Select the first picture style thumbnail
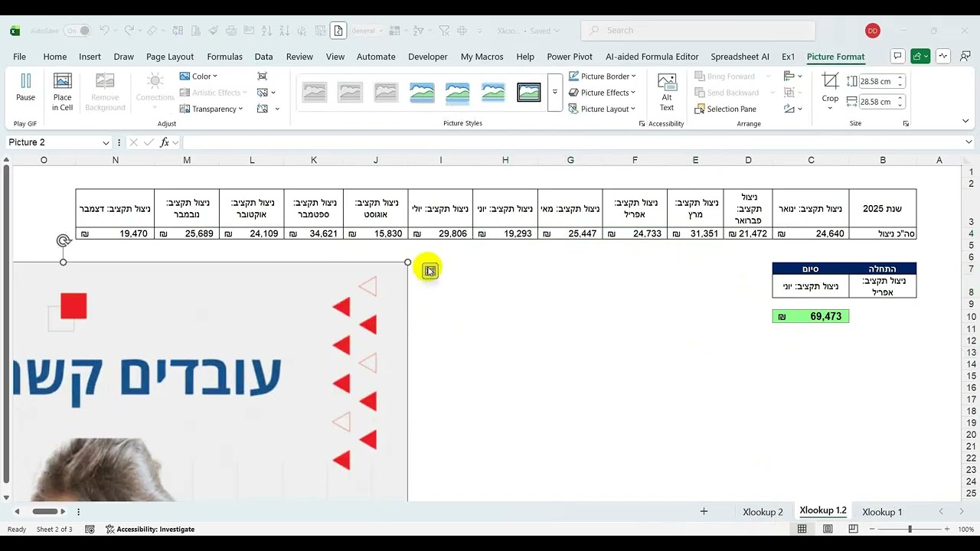The height and width of the screenshot is (551, 980). pyautogui.click(x=315, y=93)
